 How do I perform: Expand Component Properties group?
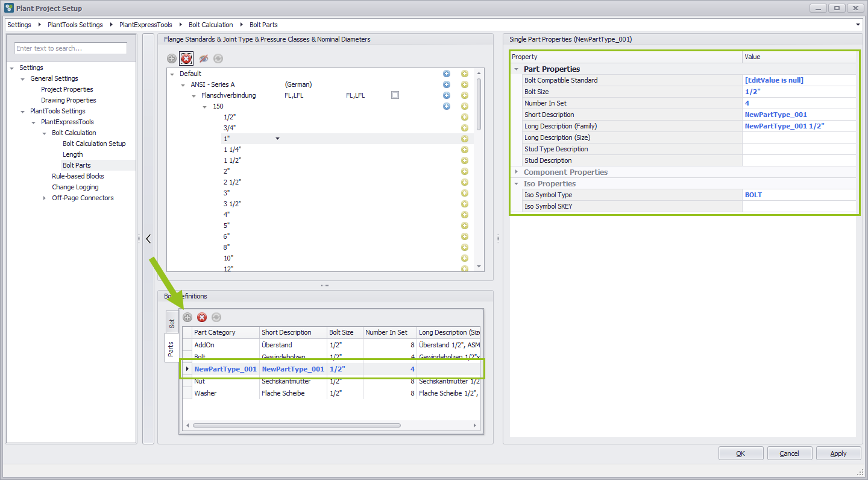coord(516,172)
